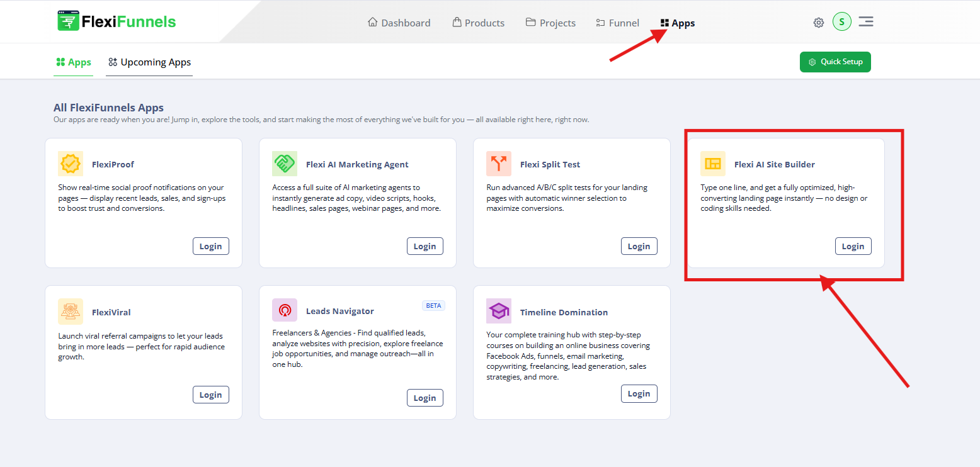Click the Leads Navigator card title
Image resolution: width=980 pixels, height=467 pixels.
[x=340, y=311]
